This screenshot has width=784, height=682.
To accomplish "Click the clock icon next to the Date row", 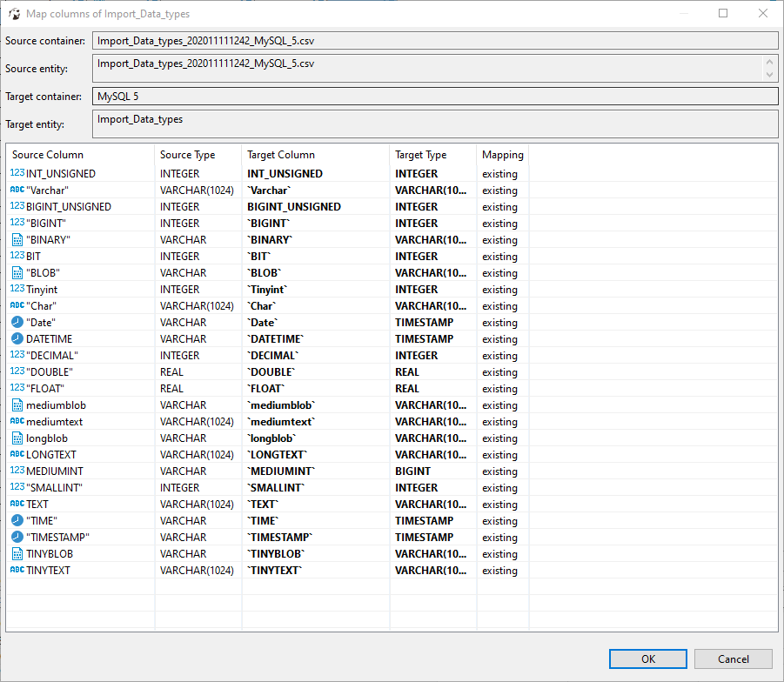I will click(x=16, y=322).
